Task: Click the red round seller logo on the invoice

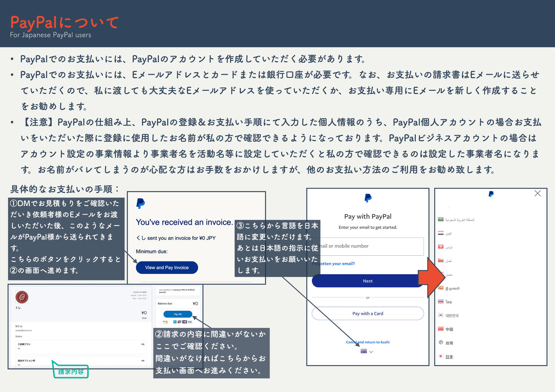Action: tap(22, 297)
